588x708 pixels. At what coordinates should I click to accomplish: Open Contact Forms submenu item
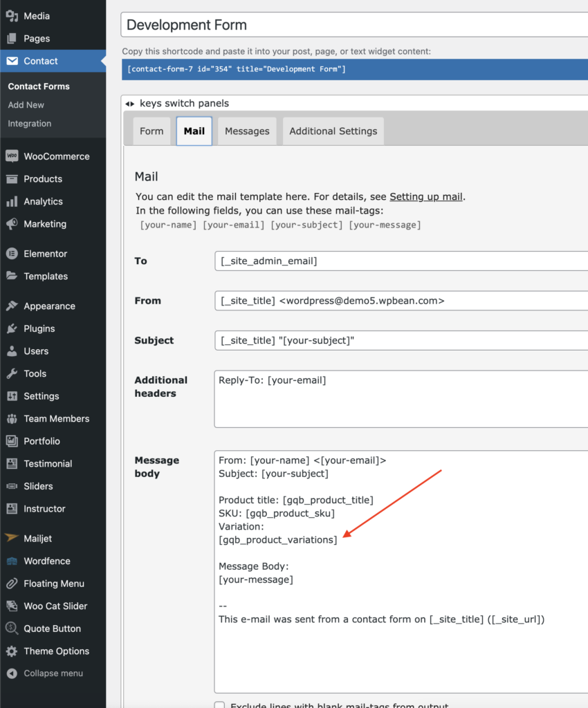coord(39,86)
